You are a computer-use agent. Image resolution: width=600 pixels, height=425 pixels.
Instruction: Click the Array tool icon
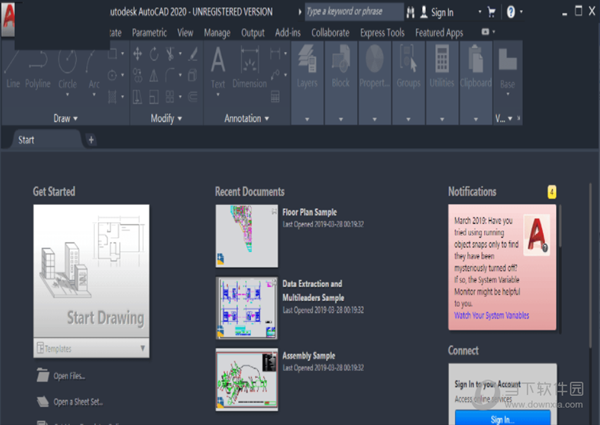tap(170, 96)
